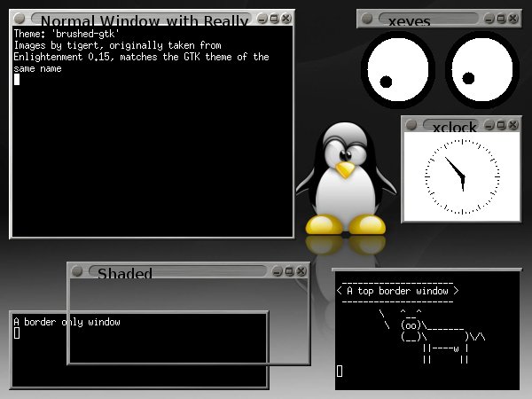Image resolution: width=532 pixels, height=399 pixels.
Task: Click the Tux penguin on the desktop
Action: 346,179
